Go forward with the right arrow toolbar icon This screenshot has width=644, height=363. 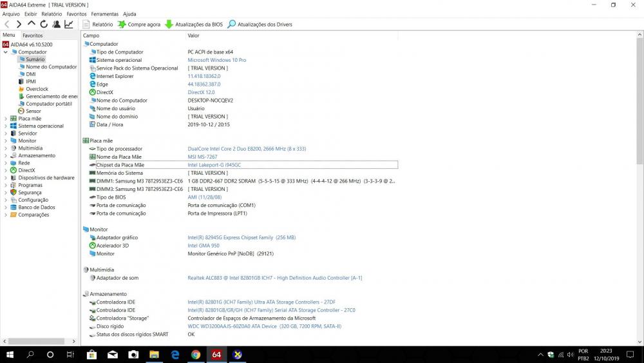pyautogui.click(x=19, y=25)
